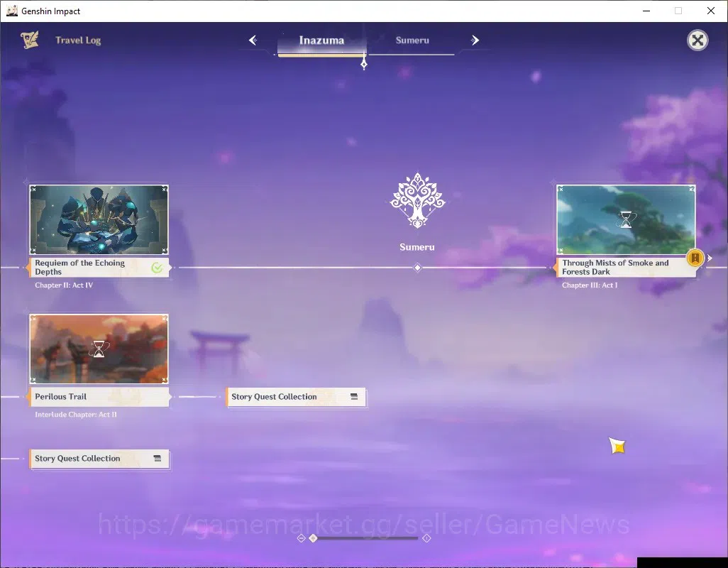Click the Sumeru timeline diamond marker
728x568 pixels.
click(x=417, y=268)
